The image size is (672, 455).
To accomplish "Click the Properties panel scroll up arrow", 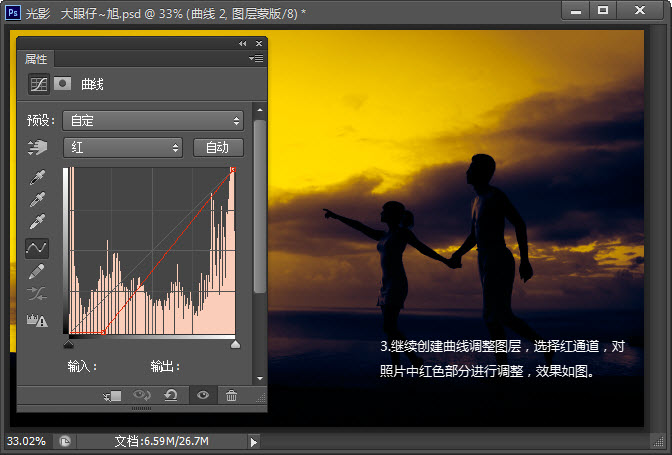I will pyautogui.click(x=260, y=110).
